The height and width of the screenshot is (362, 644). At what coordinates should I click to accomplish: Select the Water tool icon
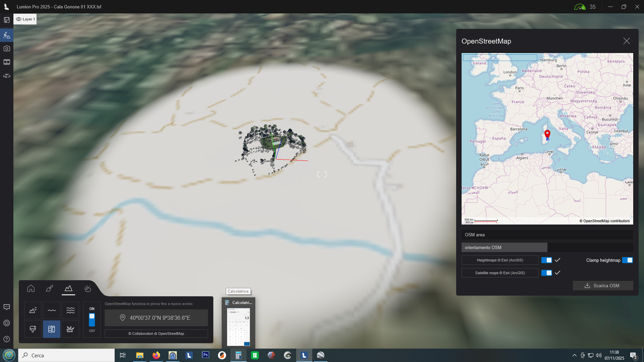52,310
